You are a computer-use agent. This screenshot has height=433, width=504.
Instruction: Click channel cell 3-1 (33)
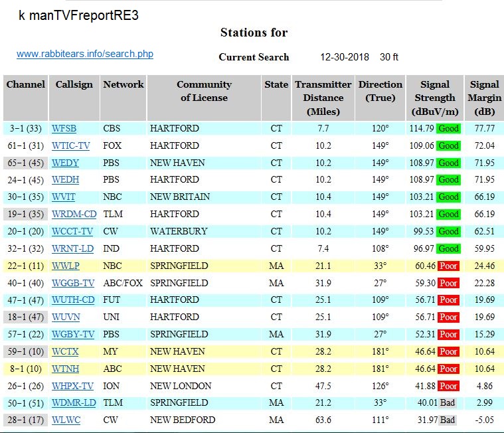click(x=25, y=128)
